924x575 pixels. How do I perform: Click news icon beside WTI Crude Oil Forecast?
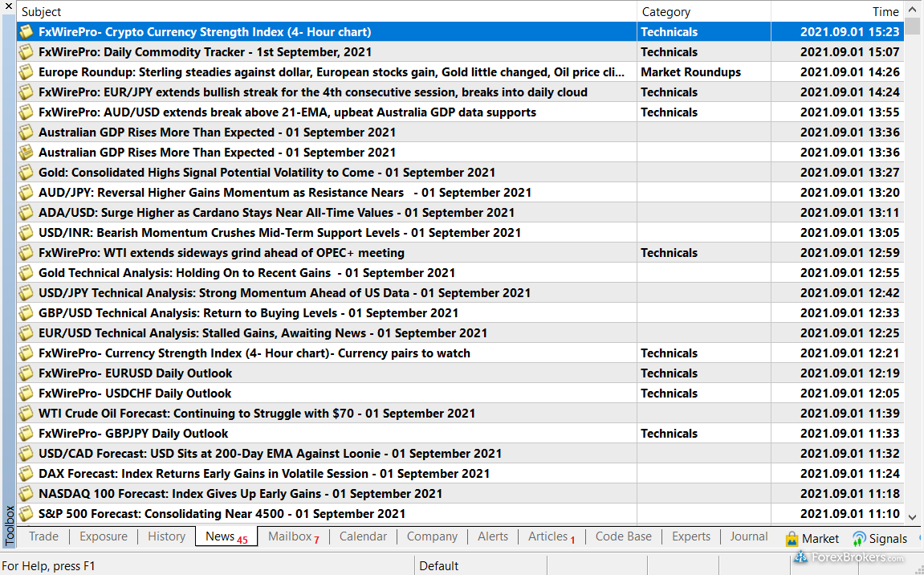tap(26, 413)
